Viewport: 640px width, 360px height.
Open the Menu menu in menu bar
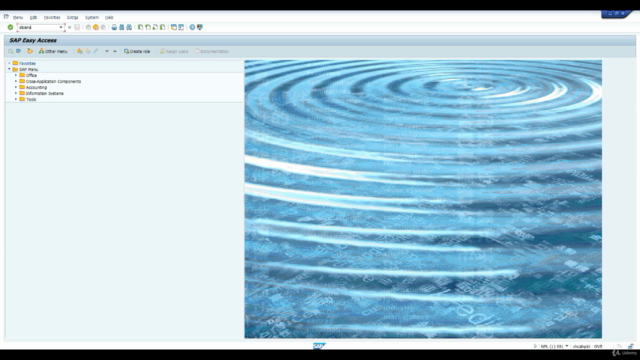click(18, 18)
